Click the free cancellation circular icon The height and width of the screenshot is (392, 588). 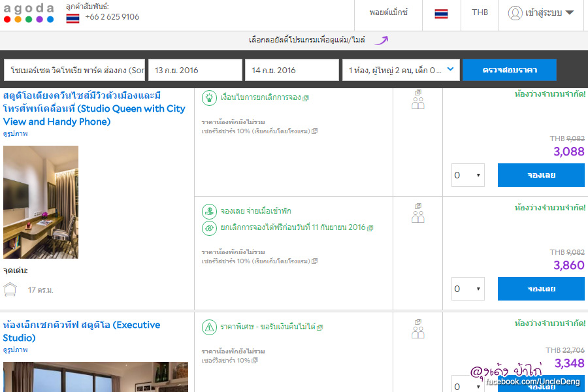pyautogui.click(x=209, y=228)
